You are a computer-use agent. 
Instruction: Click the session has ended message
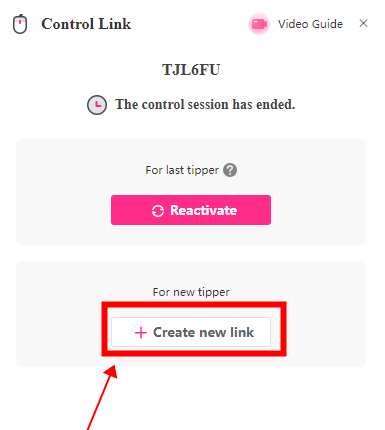pyautogui.click(x=205, y=104)
